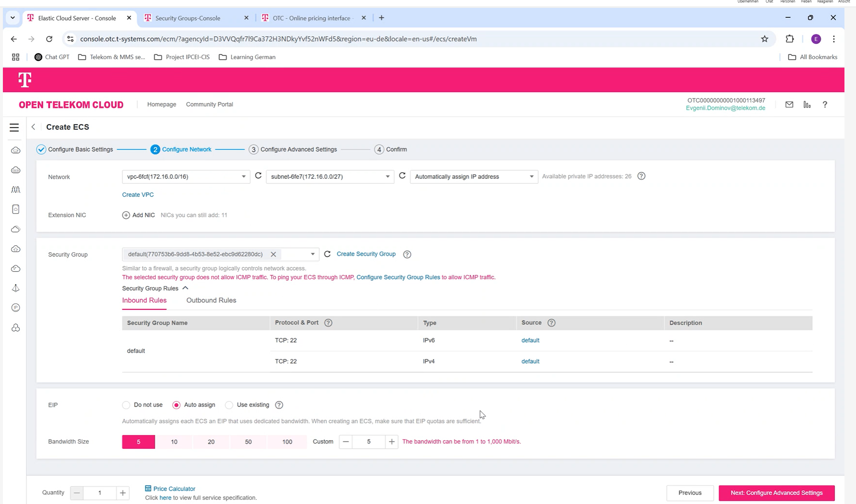Click the T logo in magenta banner

[25, 80]
